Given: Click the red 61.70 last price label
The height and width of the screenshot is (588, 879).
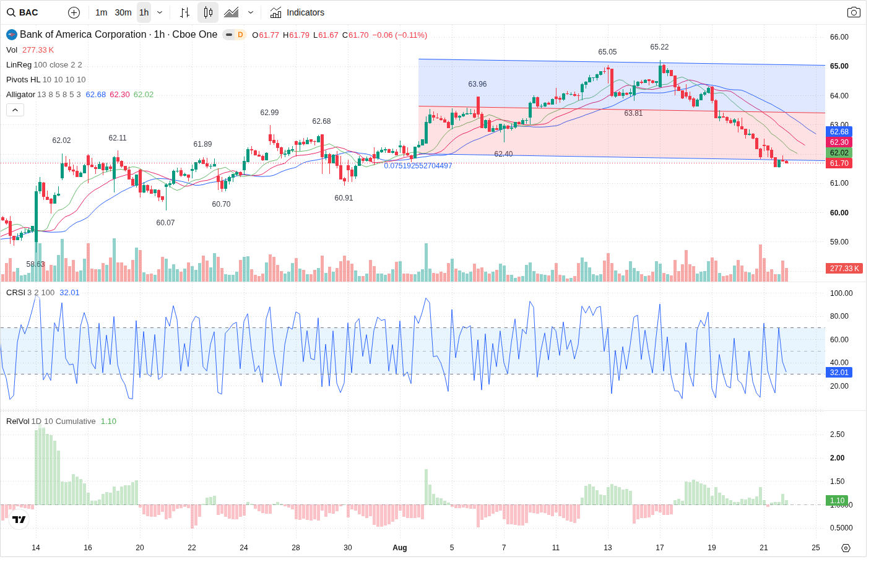Looking at the screenshot, I should [x=839, y=163].
